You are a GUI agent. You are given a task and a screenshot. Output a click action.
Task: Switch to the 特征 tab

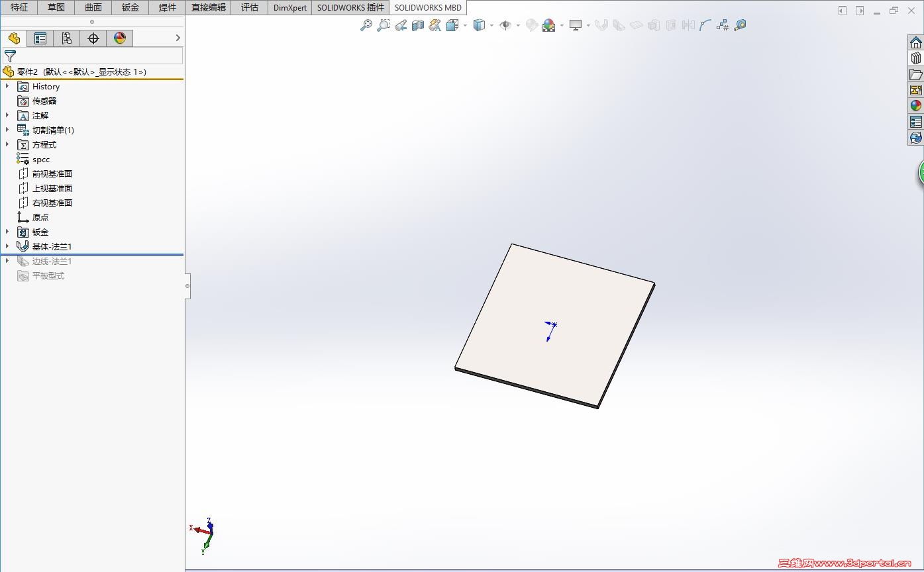tap(19, 7)
